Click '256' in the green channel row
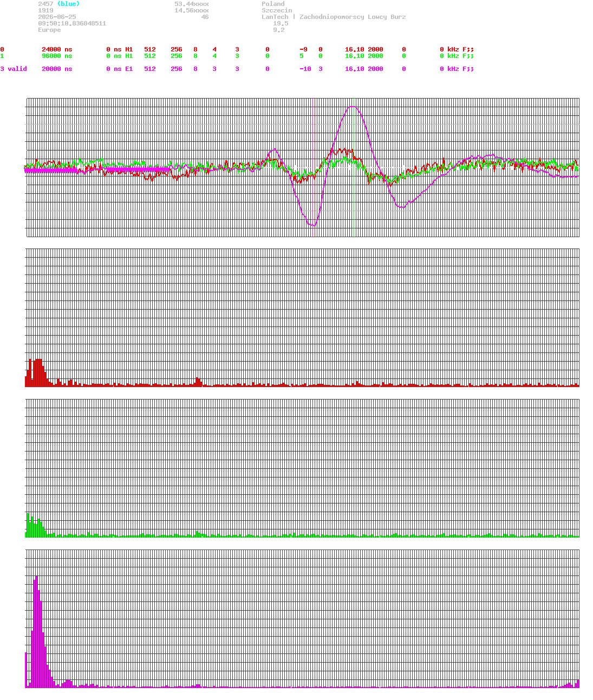This screenshot has width=593, height=700. (x=177, y=56)
